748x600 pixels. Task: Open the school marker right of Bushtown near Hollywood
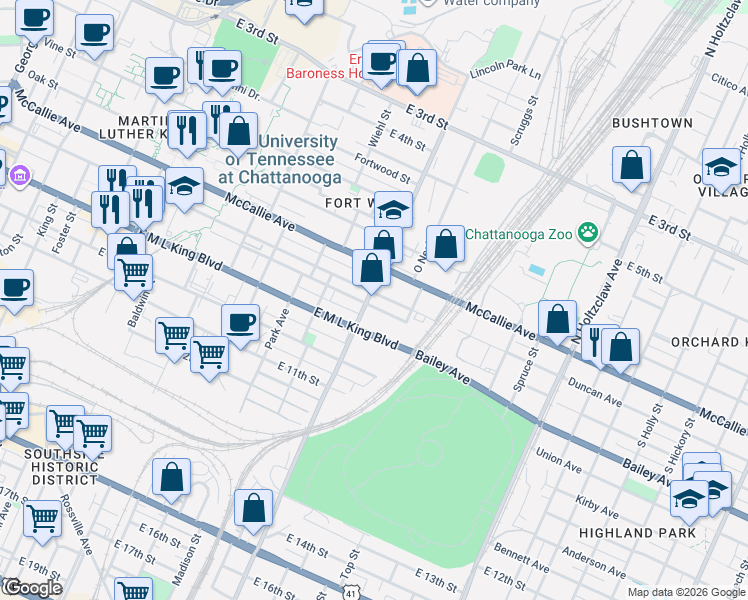721,169
